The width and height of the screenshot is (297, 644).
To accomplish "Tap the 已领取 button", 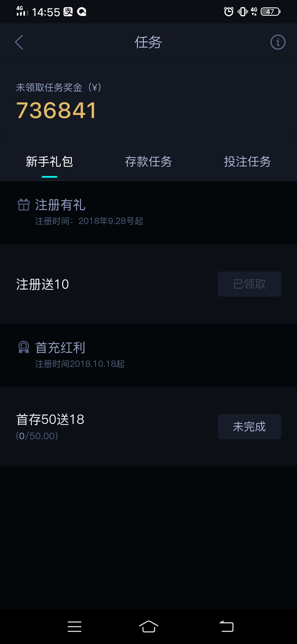I will pyautogui.click(x=249, y=284).
